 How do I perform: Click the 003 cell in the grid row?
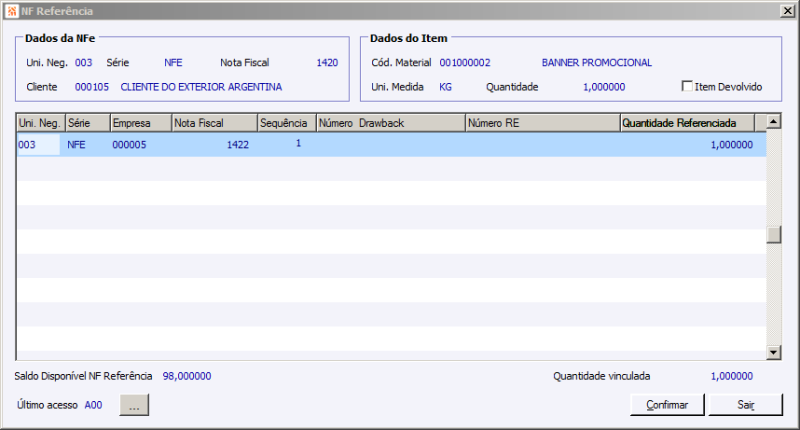[x=38, y=145]
